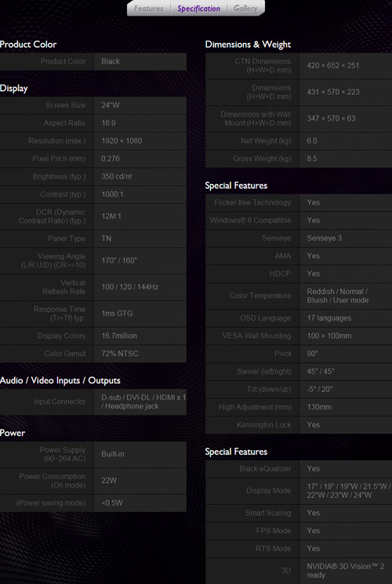Click the Flicker-free Technology label
Image resolution: width=392 pixels, height=584 pixels.
tap(252, 202)
